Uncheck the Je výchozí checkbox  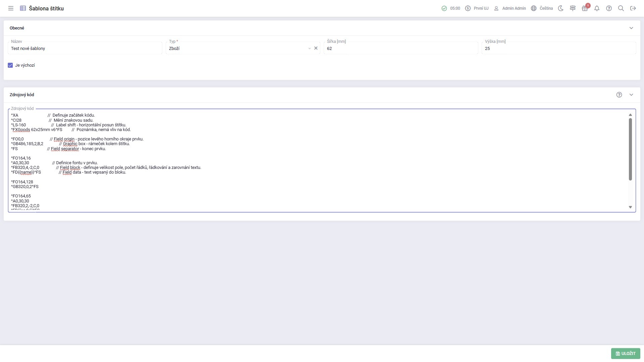[x=10, y=65]
